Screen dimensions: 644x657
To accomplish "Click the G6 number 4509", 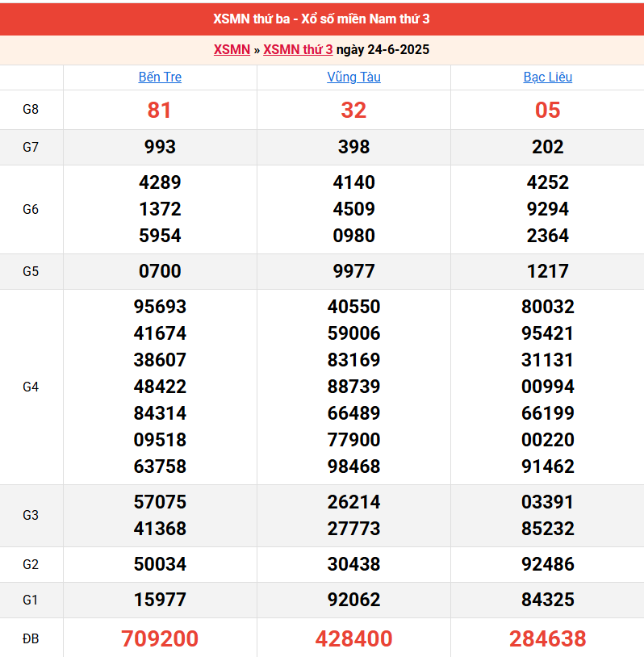I will 354,209.
